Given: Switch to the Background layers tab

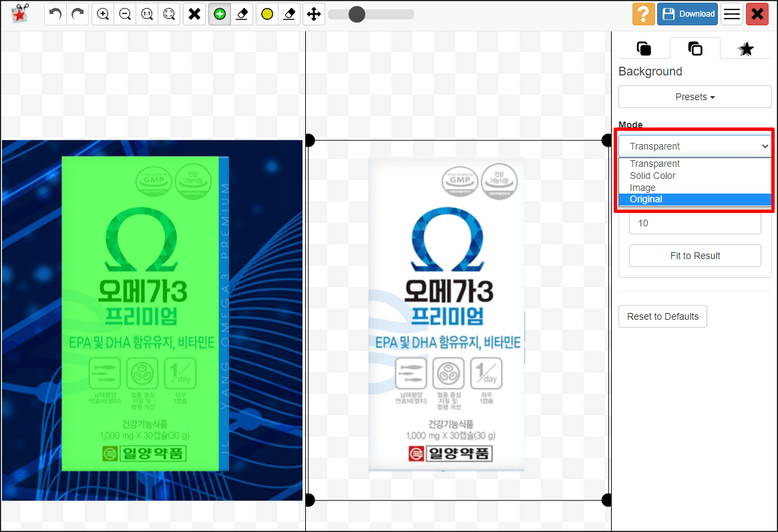Looking at the screenshot, I should (695, 49).
